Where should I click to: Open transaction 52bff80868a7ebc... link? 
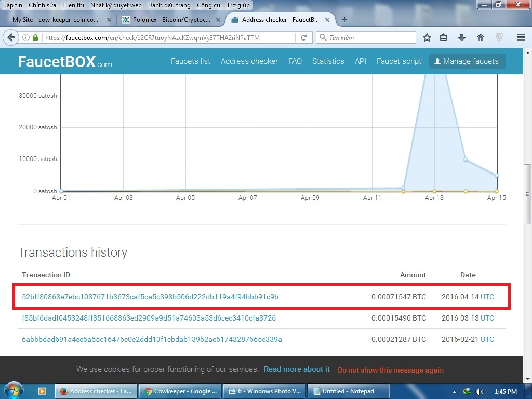tap(150, 297)
